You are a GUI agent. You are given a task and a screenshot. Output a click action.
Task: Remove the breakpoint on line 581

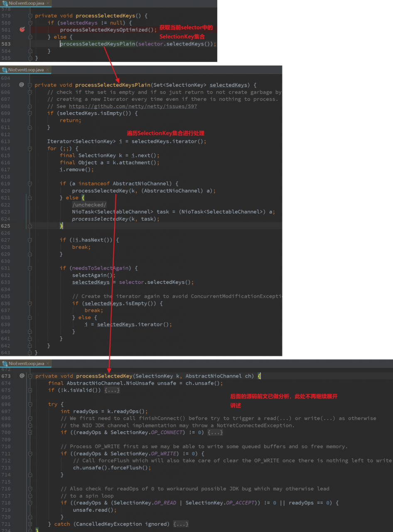click(x=22, y=30)
